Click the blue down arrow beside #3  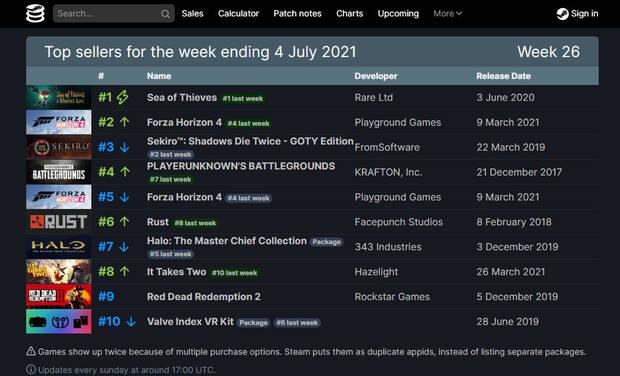click(x=125, y=147)
